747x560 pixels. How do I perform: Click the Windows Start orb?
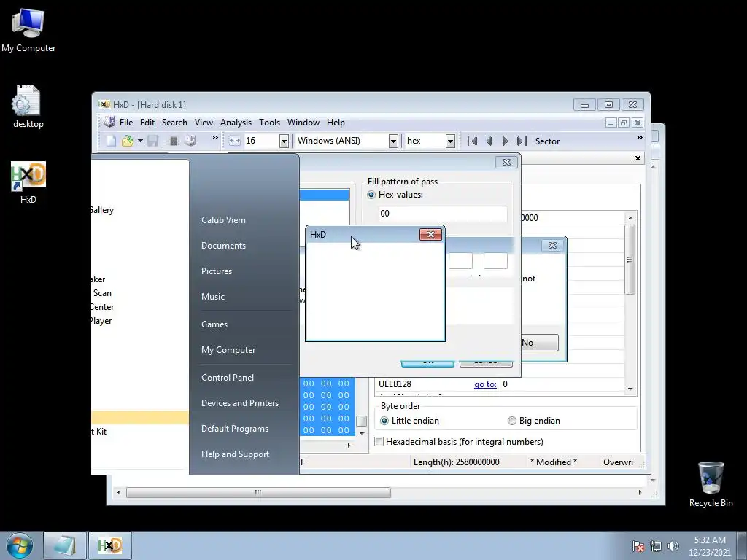pos(20,545)
